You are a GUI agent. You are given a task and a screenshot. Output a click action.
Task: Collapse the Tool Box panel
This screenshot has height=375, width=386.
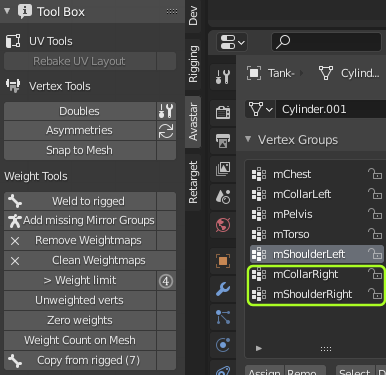[x=7, y=11]
